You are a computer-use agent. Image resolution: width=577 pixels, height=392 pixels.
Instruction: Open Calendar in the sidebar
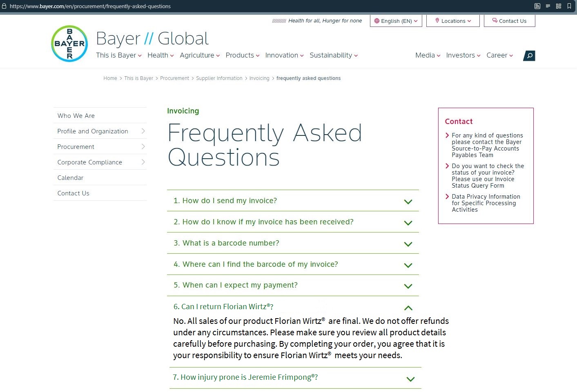[100, 177]
